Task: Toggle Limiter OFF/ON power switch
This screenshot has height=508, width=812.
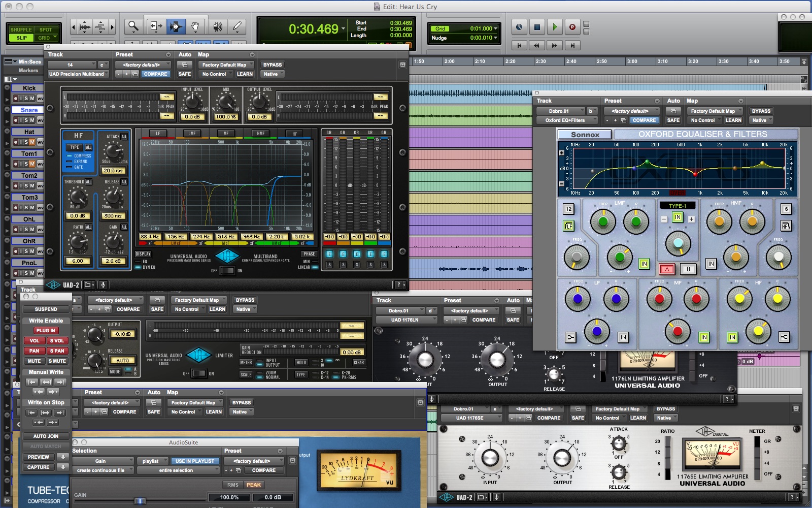Action: (198, 373)
